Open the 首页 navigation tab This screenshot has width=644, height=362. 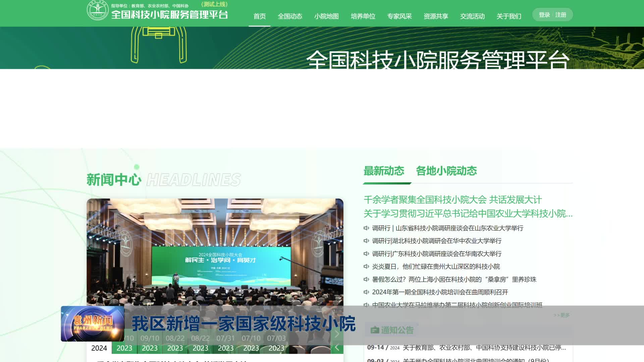click(260, 16)
